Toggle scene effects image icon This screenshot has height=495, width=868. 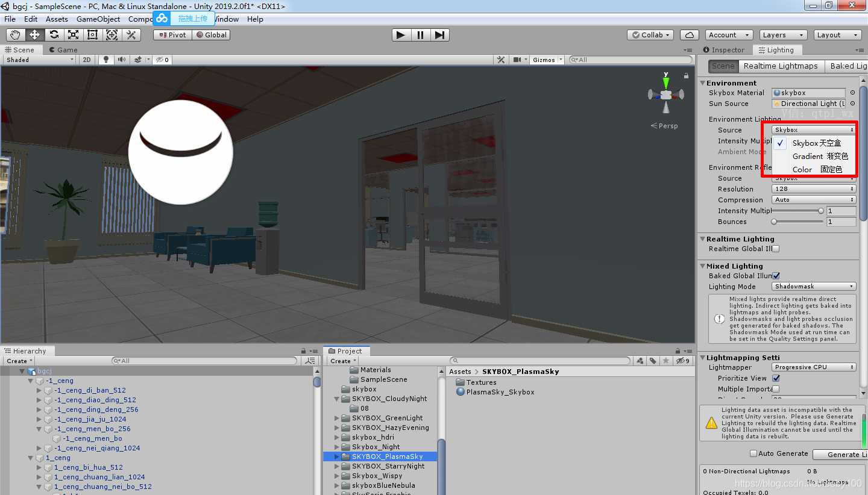[x=138, y=60]
